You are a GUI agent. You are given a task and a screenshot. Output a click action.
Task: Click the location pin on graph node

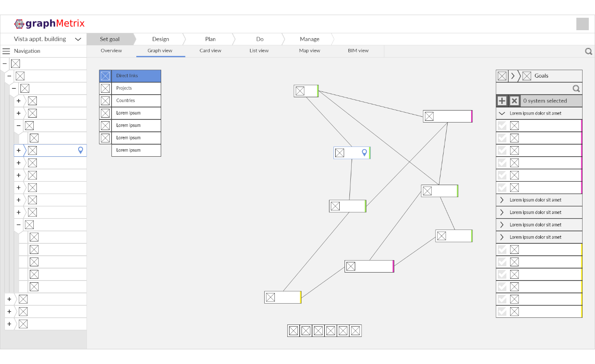tap(364, 153)
